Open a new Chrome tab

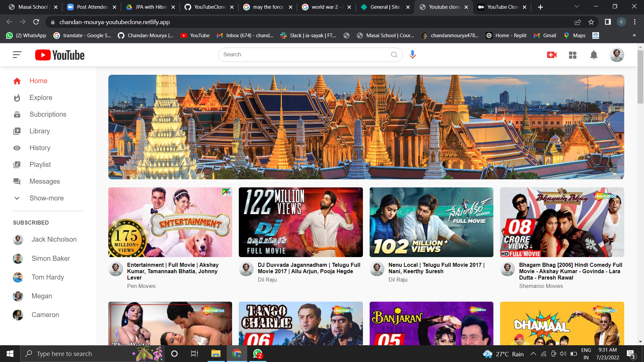(x=540, y=7)
